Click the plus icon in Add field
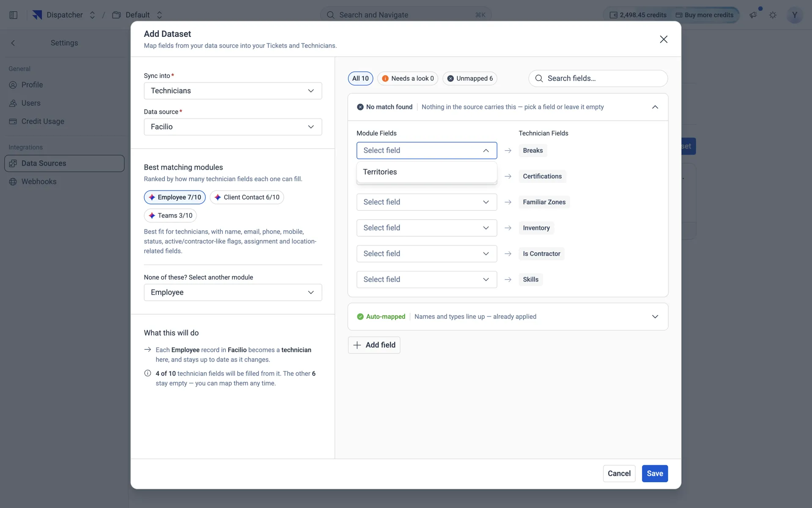 point(357,345)
